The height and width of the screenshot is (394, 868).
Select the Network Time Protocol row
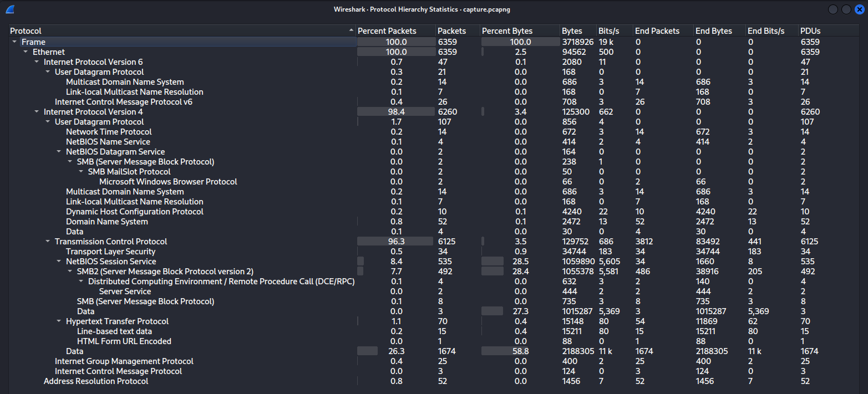click(x=434, y=132)
